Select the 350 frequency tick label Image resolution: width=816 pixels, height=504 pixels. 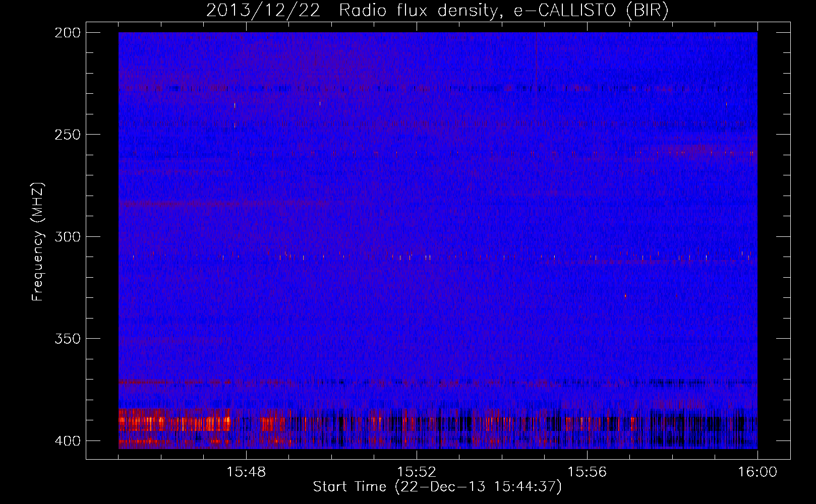point(67,339)
